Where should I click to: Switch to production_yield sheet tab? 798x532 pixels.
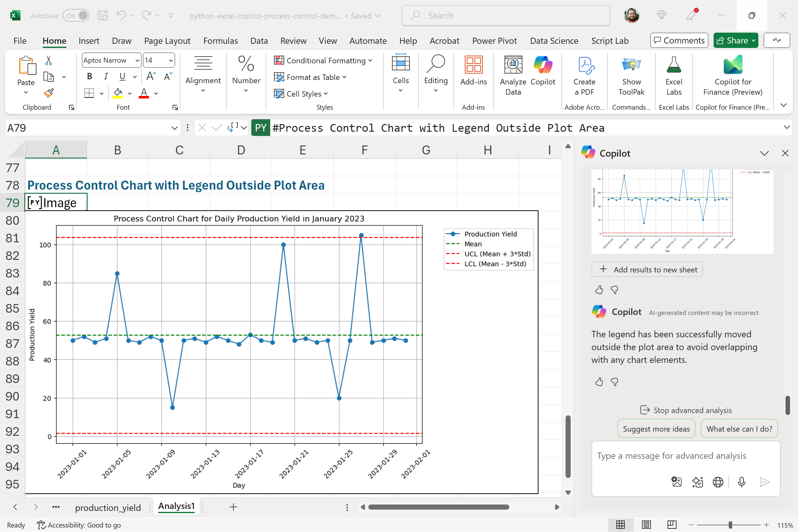108,507
